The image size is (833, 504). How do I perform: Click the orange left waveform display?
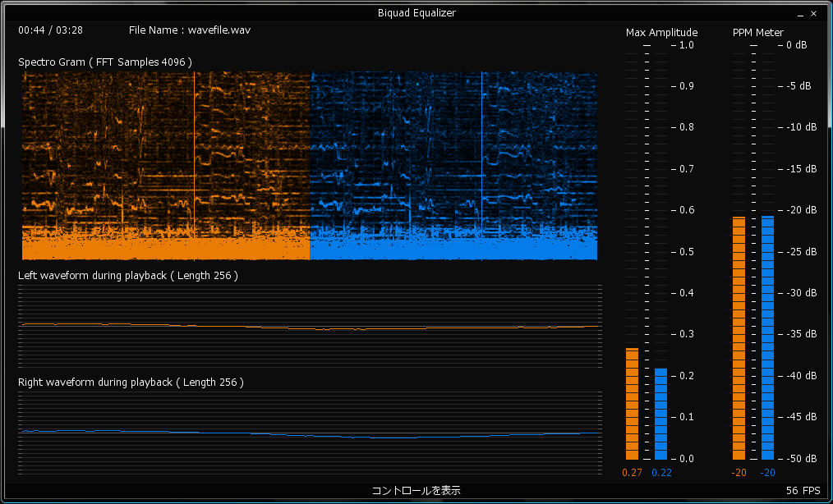[x=310, y=326]
